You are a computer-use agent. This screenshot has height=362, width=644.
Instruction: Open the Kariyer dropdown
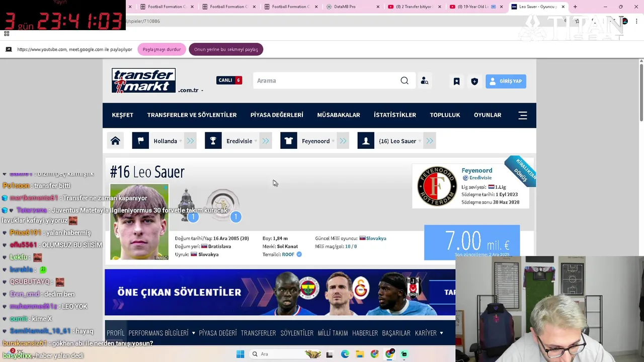[429, 333]
